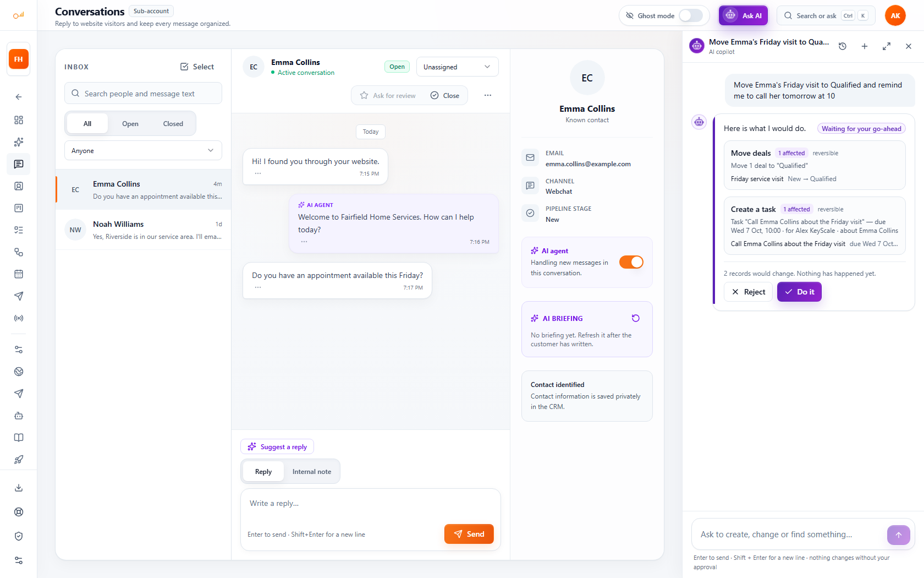Open Ask AI button in header
Viewport: 924px width, 578px height.
(x=743, y=15)
